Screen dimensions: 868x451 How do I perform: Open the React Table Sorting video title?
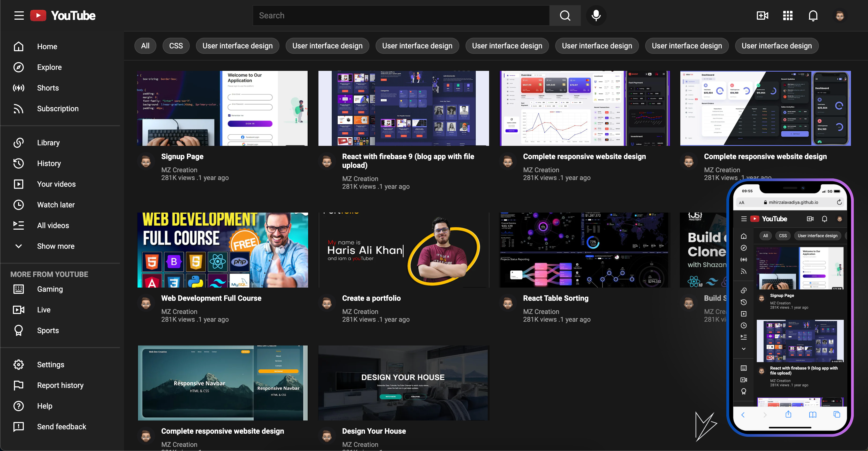pyautogui.click(x=556, y=298)
